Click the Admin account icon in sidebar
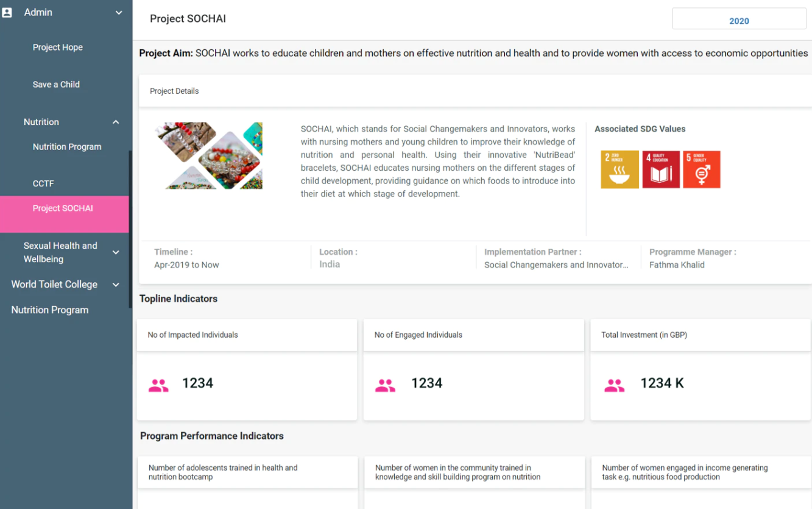The image size is (812, 509). 7,12
